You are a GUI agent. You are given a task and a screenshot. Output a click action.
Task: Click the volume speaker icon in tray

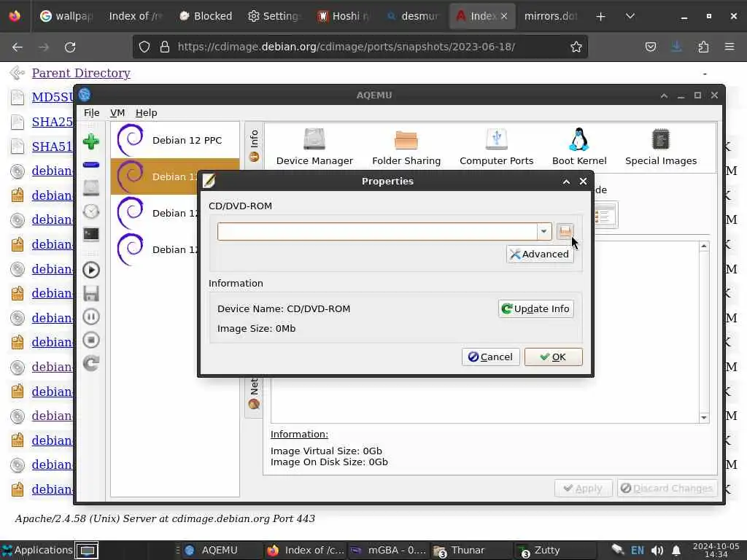(657, 551)
